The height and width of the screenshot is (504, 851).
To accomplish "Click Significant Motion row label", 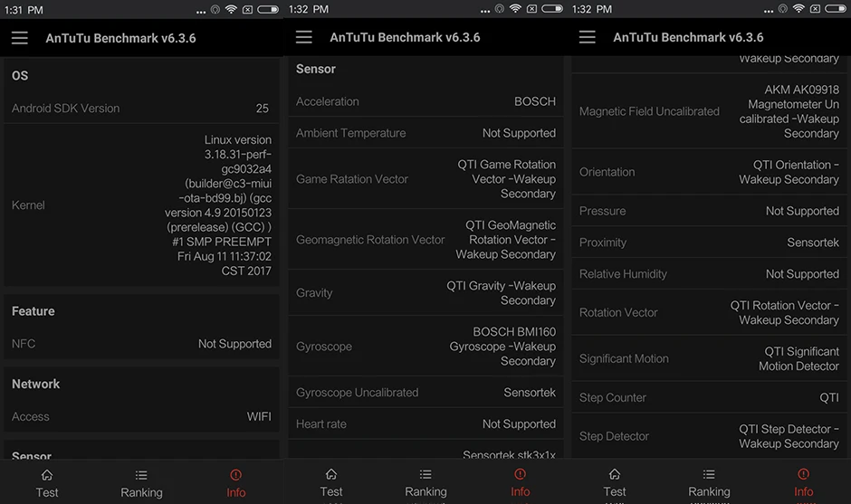I will (x=624, y=358).
